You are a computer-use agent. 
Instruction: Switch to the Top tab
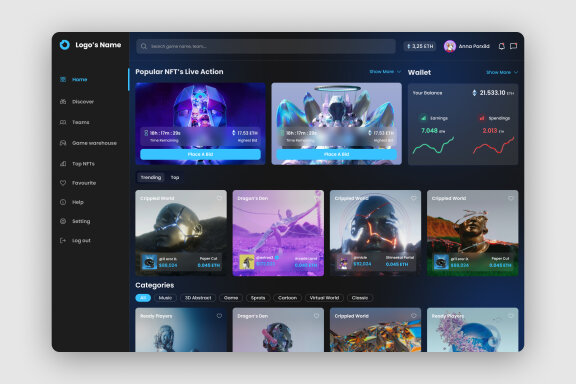point(175,177)
